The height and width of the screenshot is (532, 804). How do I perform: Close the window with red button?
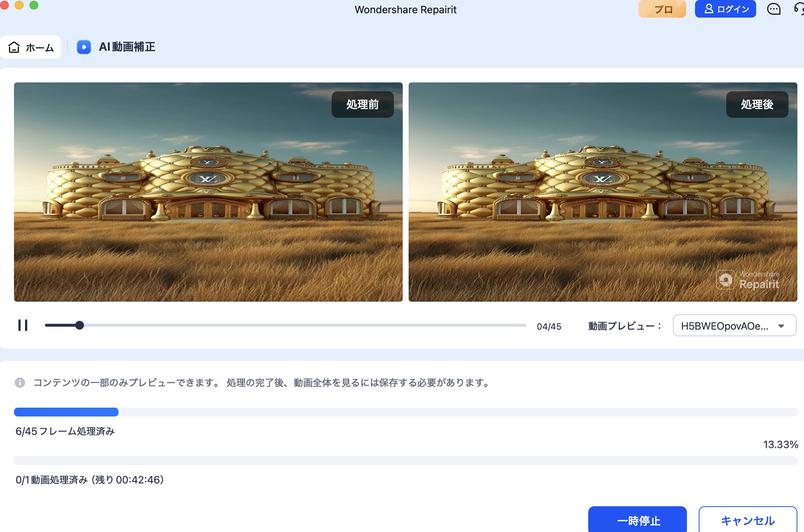point(4,5)
